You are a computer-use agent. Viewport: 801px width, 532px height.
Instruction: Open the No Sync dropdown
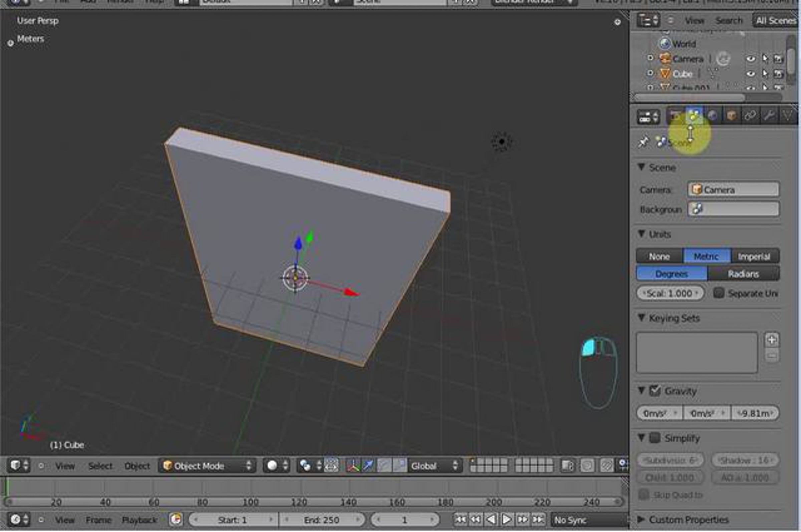coord(590,519)
